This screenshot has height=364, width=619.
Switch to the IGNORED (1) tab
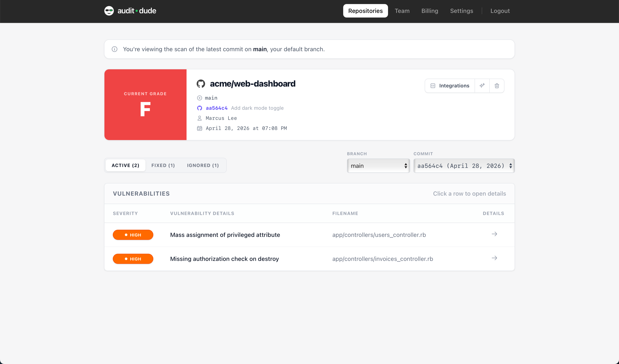(203, 165)
